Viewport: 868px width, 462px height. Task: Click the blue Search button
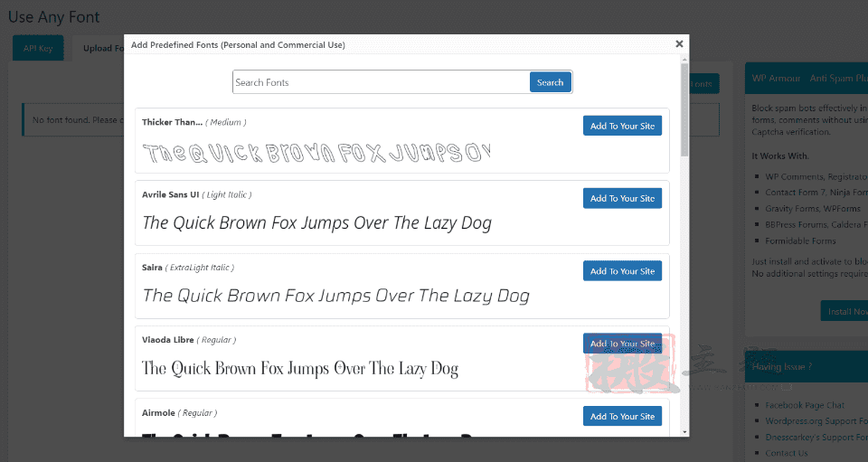click(x=551, y=82)
